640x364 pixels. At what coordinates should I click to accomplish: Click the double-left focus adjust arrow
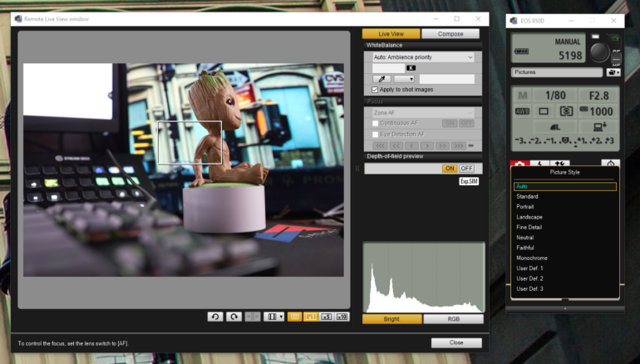tap(396, 145)
